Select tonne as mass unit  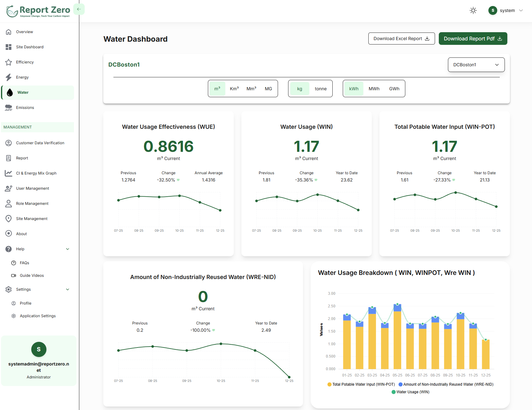tap(321, 89)
